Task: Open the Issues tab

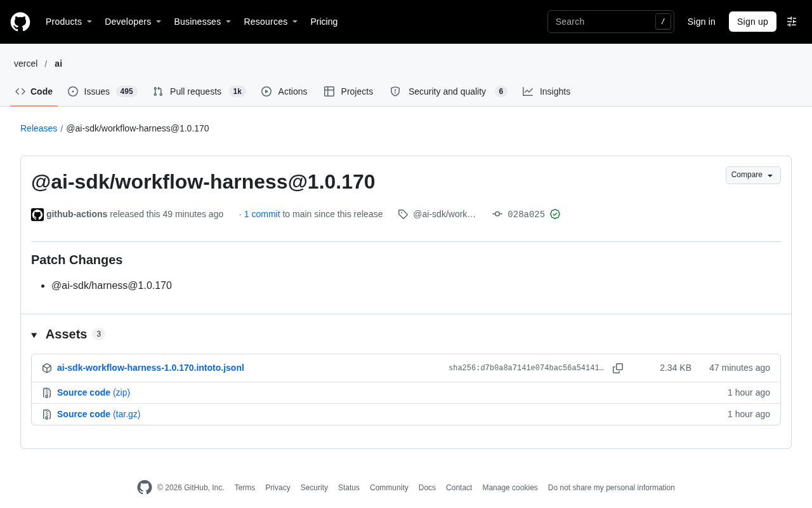Action: pos(103,91)
